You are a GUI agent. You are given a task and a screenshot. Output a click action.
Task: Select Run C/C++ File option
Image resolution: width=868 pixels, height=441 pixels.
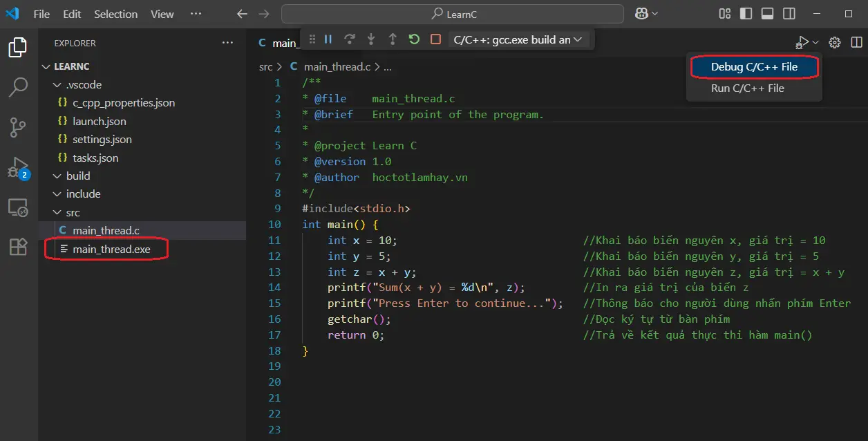point(747,88)
